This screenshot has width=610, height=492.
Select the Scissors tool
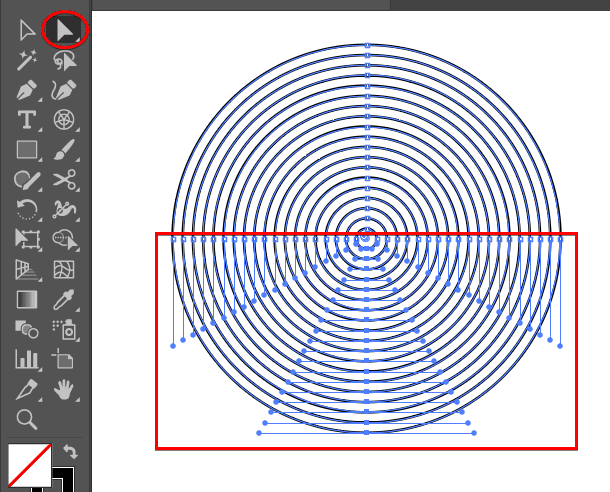pyautogui.click(x=65, y=180)
